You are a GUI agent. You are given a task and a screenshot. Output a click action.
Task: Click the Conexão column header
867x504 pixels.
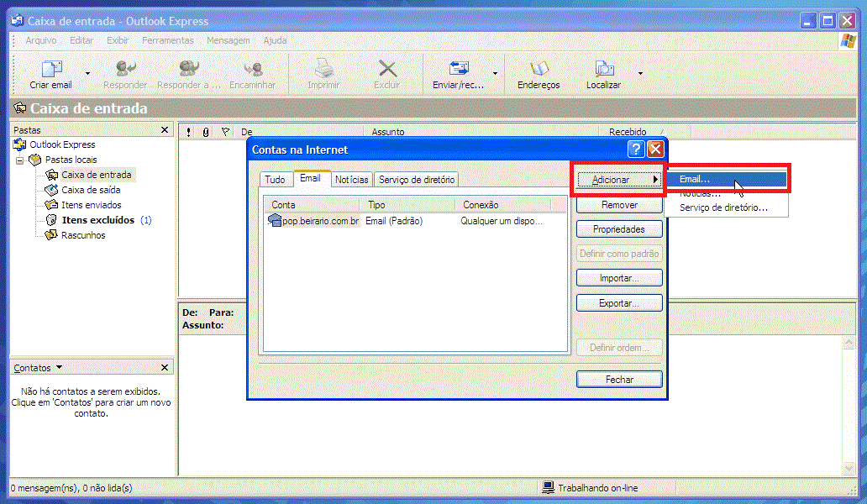pyautogui.click(x=503, y=205)
